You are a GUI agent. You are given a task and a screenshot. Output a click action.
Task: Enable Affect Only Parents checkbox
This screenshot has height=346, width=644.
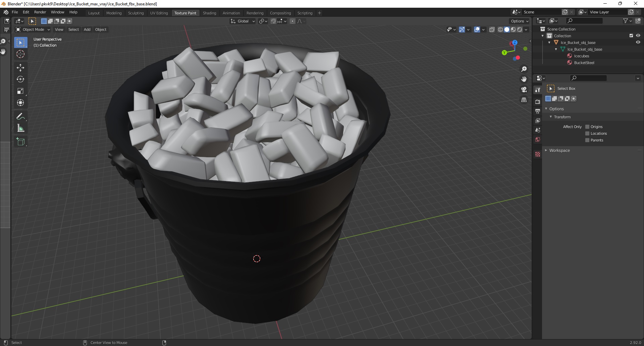point(587,140)
